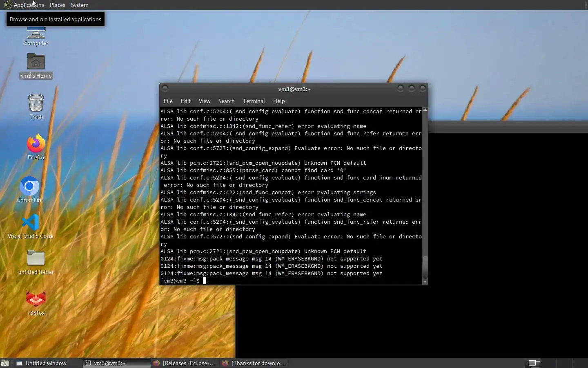Launch Chromium from the desktop
588x368 pixels.
pos(29,190)
